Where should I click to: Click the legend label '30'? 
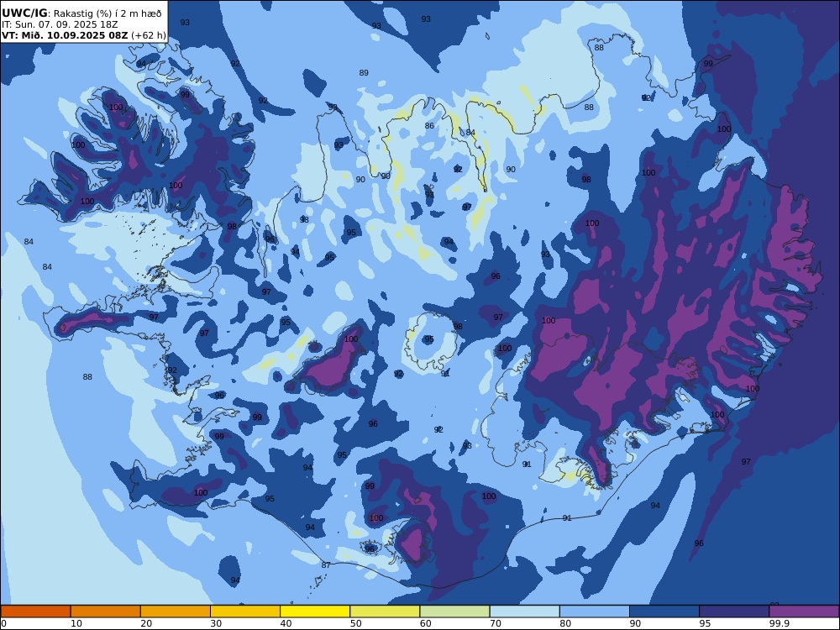coord(216,623)
